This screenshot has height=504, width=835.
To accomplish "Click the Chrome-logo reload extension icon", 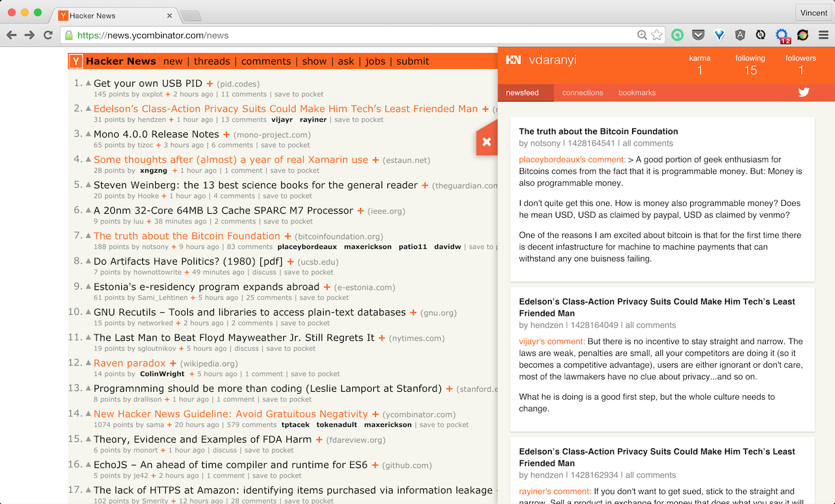I will tap(802, 35).
